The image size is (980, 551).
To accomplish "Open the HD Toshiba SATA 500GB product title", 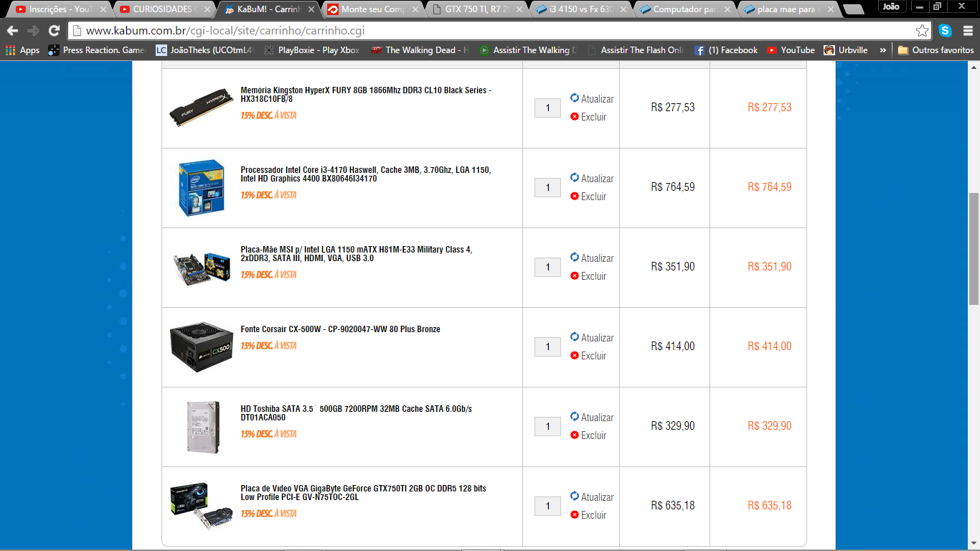I will [357, 413].
